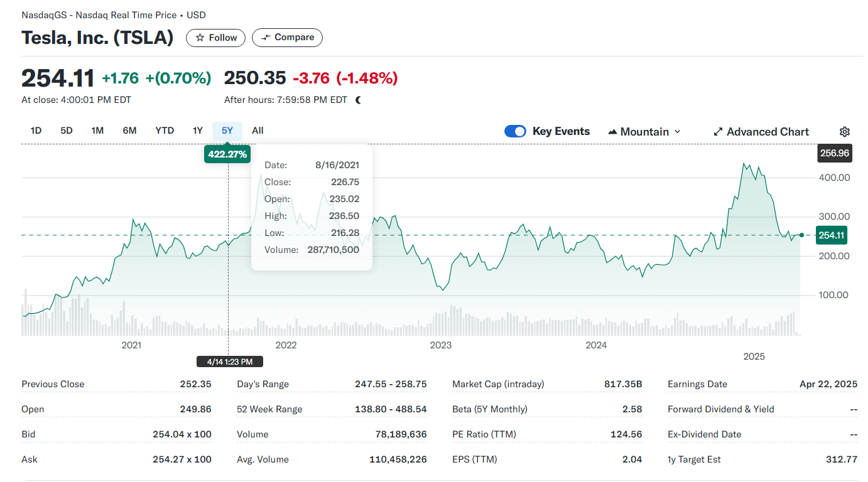Image resolution: width=868 pixels, height=482 pixels.
Task: Open the Advanced Chart link
Action: [761, 132]
